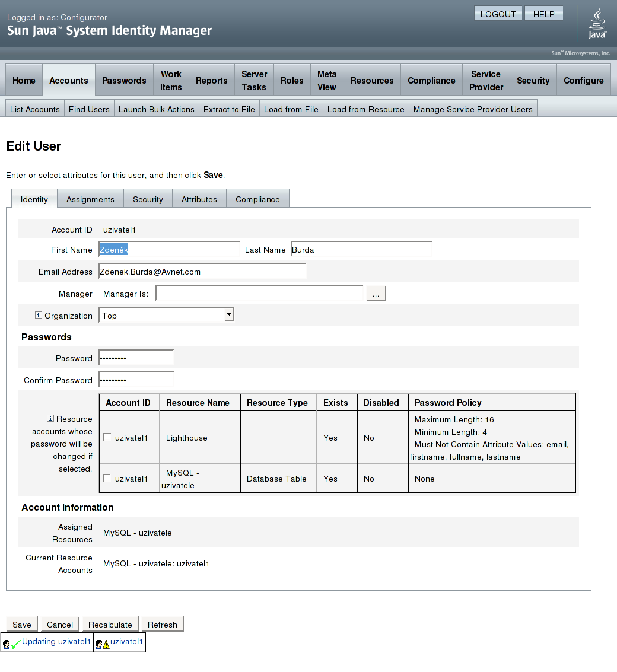Open the Server Tasks tab
Viewport: 617px width, 672px height.
(x=254, y=80)
